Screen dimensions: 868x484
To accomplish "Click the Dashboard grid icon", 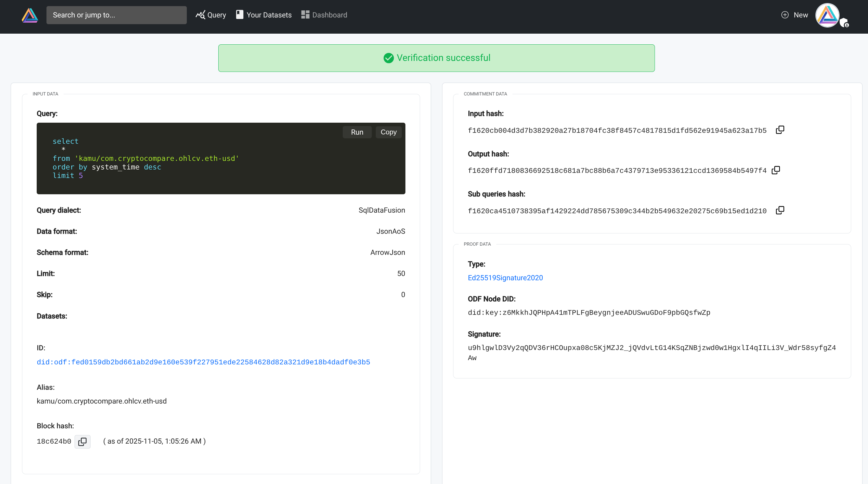I will click(x=305, y=15).
